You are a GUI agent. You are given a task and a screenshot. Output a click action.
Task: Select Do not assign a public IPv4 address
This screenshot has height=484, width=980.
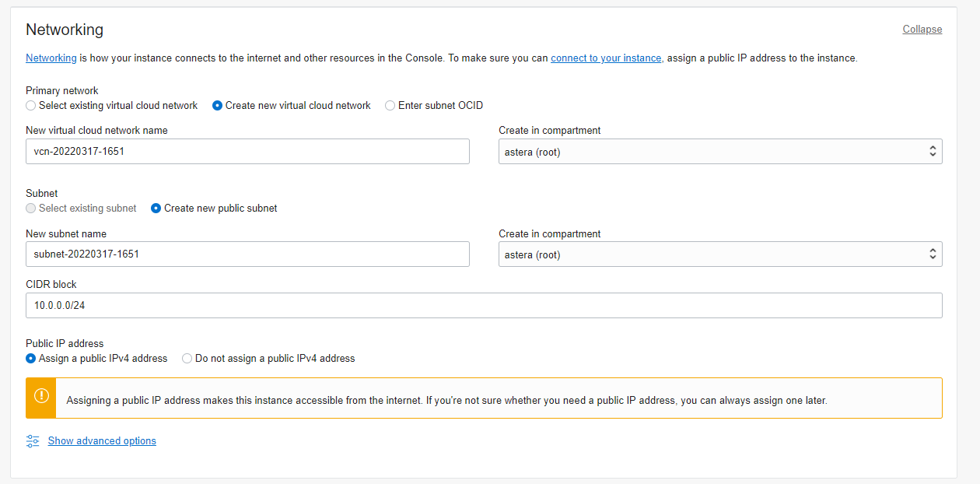[x=187, y=359]
